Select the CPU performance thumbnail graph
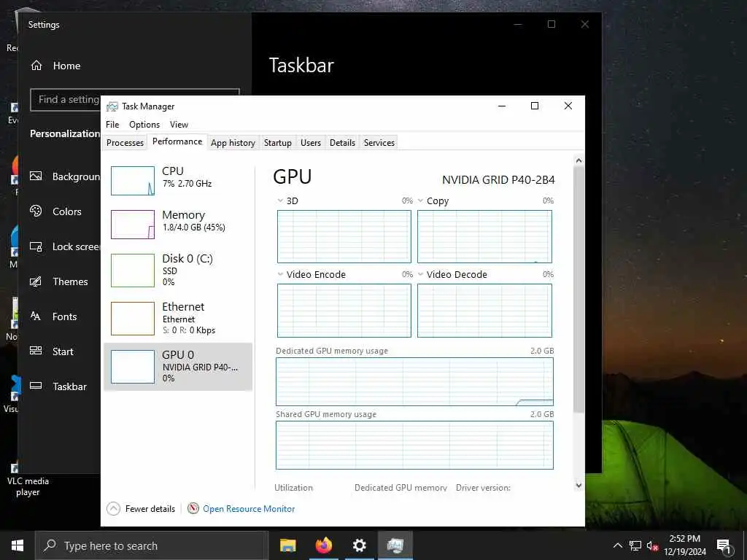The width and height of the screenshot is (747, 560). click(x=133, y=181)
